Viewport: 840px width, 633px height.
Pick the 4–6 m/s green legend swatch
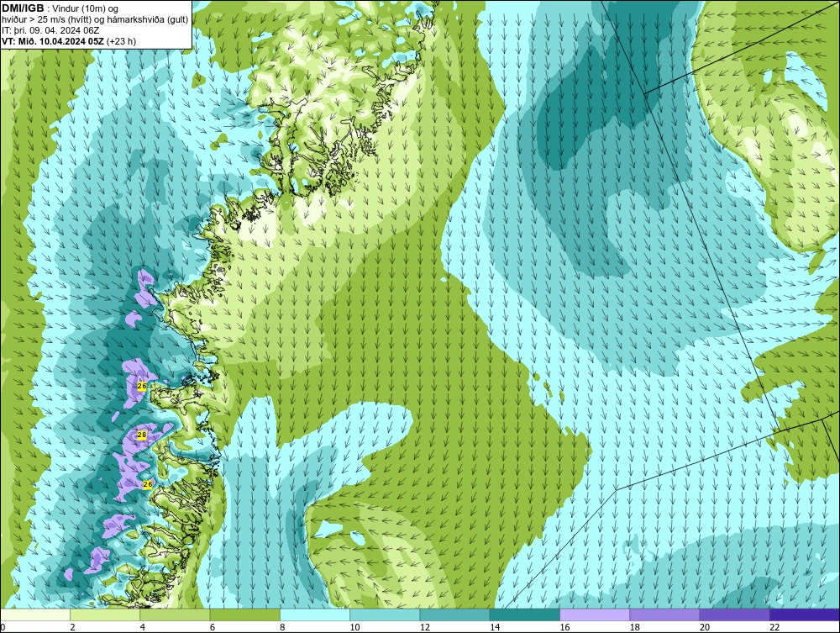[175, 615]
